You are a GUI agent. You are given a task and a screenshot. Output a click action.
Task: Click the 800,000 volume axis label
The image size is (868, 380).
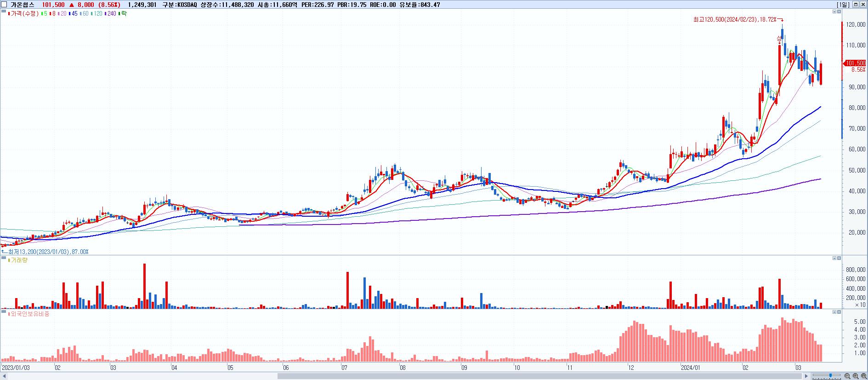point(855,270)
